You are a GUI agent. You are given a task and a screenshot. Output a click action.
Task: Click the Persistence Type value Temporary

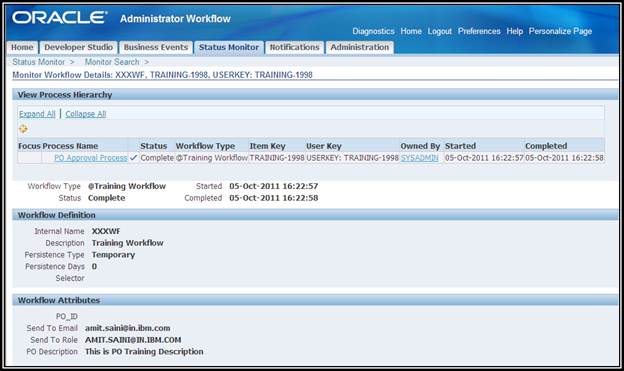[113, 255]
